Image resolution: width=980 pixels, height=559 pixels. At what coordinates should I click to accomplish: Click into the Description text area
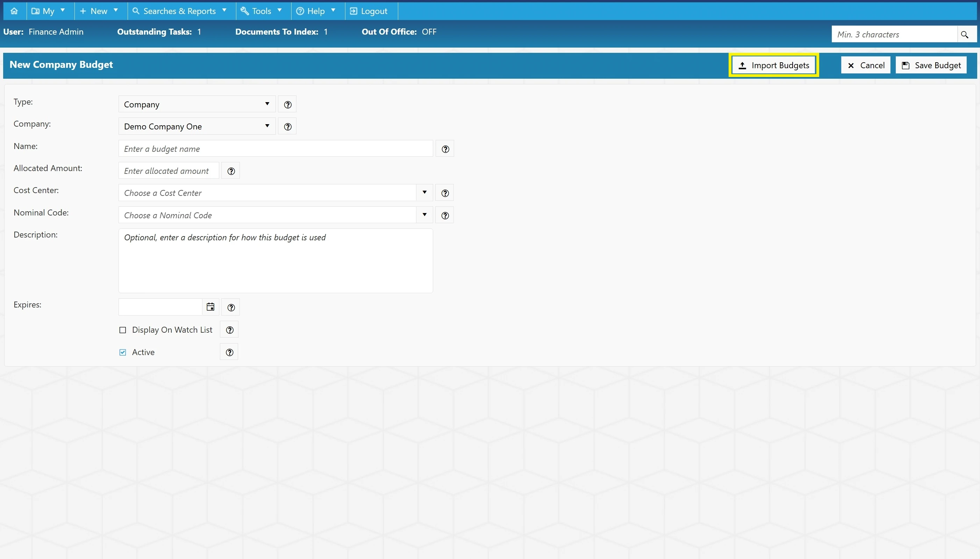(x=276, y=261)
